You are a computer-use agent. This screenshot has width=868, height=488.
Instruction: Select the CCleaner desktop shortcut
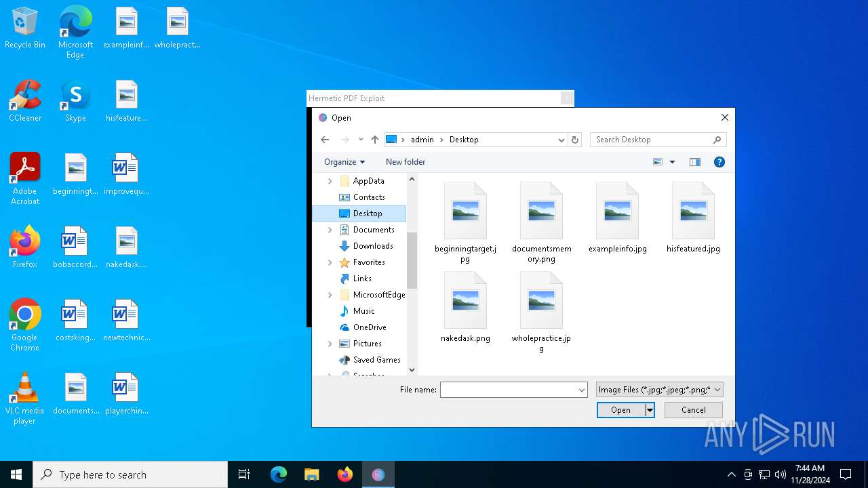tap(25, 102)
